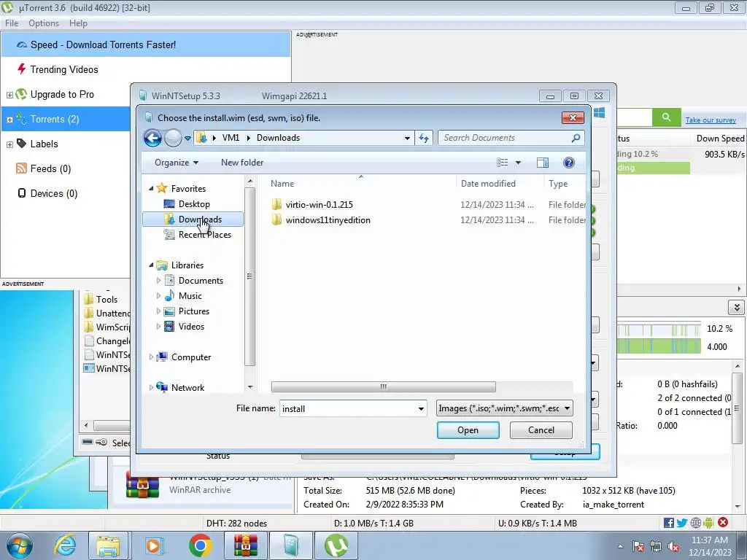This screenshot has width=747, height=560.
Task: Select Downloads under Favorites
Action: pyautogui.click(x=193, y=219)
